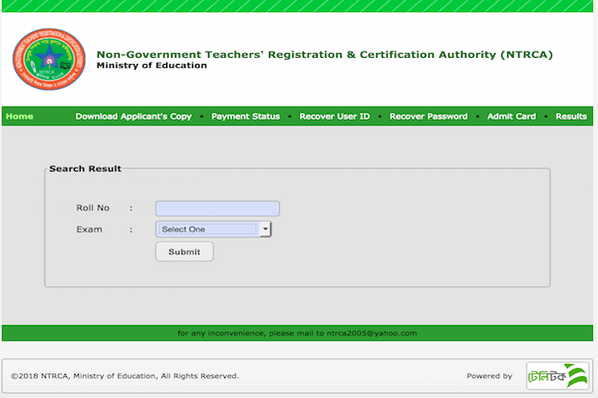Open Recover Password page
Screen dimensions: 598x398
(x=428, y=116)
